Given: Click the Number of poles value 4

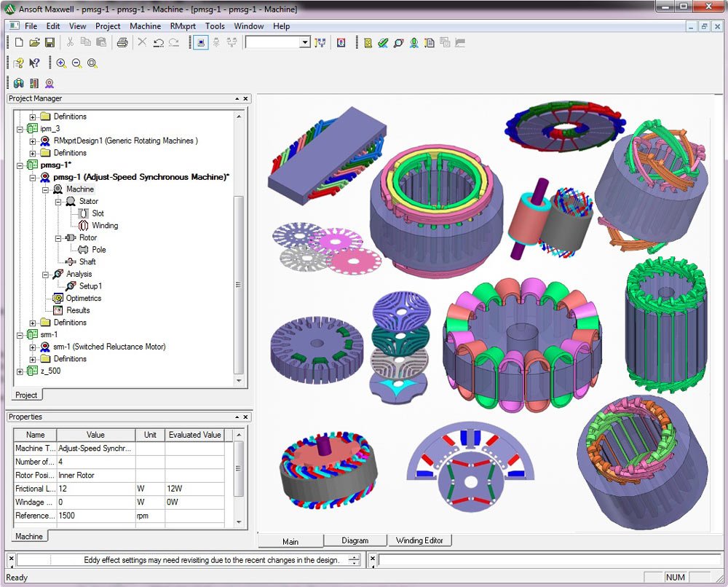Looking at the screenshot, I should pos(96,462).
